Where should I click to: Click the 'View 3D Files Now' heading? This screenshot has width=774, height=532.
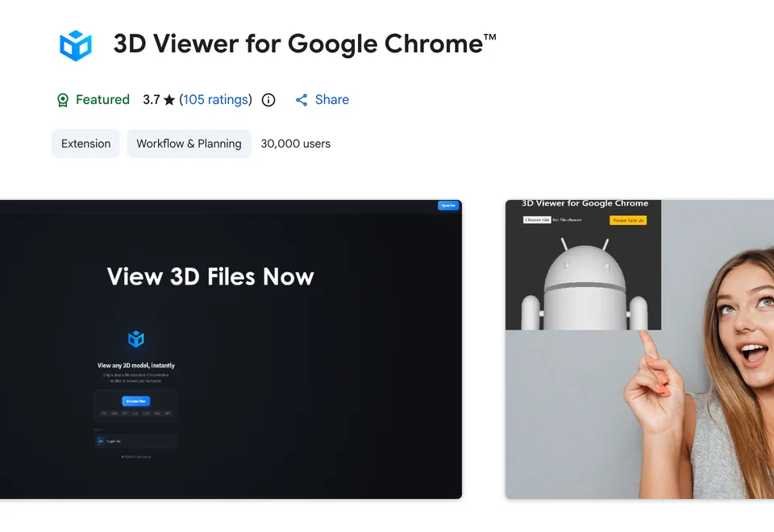(x=210, y=276)
